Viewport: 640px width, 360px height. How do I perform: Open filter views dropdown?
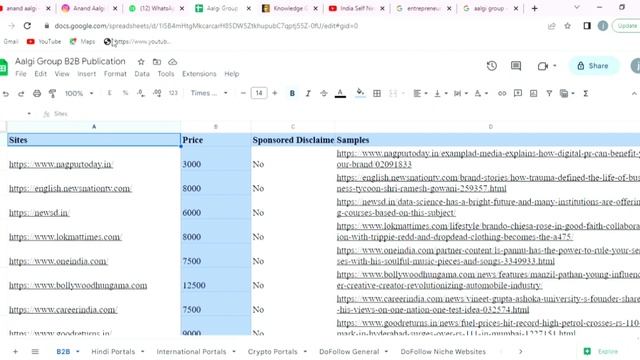[x=567, y=93]
